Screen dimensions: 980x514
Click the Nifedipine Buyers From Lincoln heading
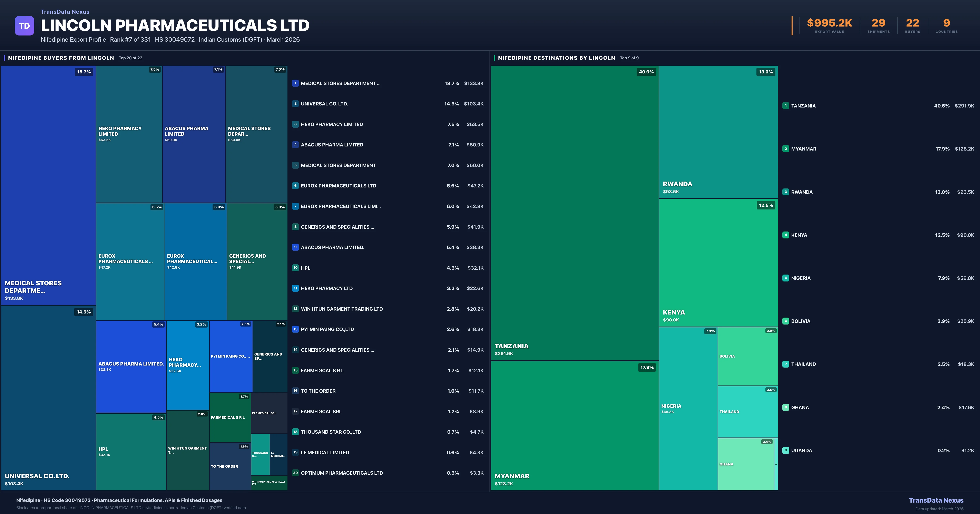[x=61, y=58]
